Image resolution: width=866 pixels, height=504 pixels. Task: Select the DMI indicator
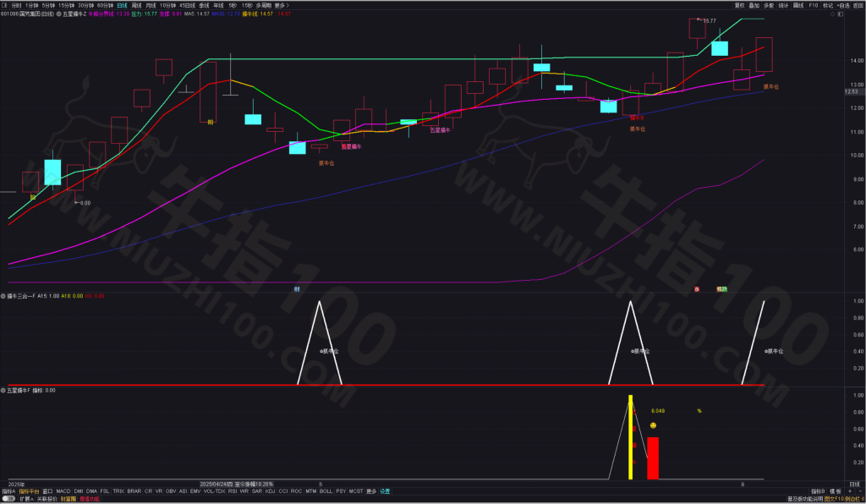click(79, 491)
